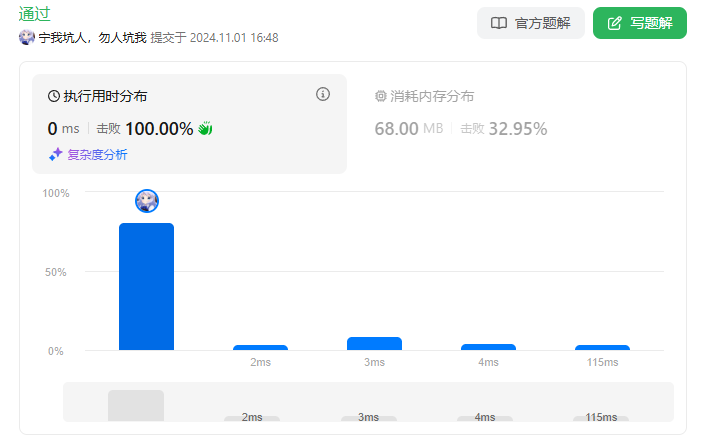Click the small avatar beside the username
Screen dimensions: 725x448
(27, 37)
